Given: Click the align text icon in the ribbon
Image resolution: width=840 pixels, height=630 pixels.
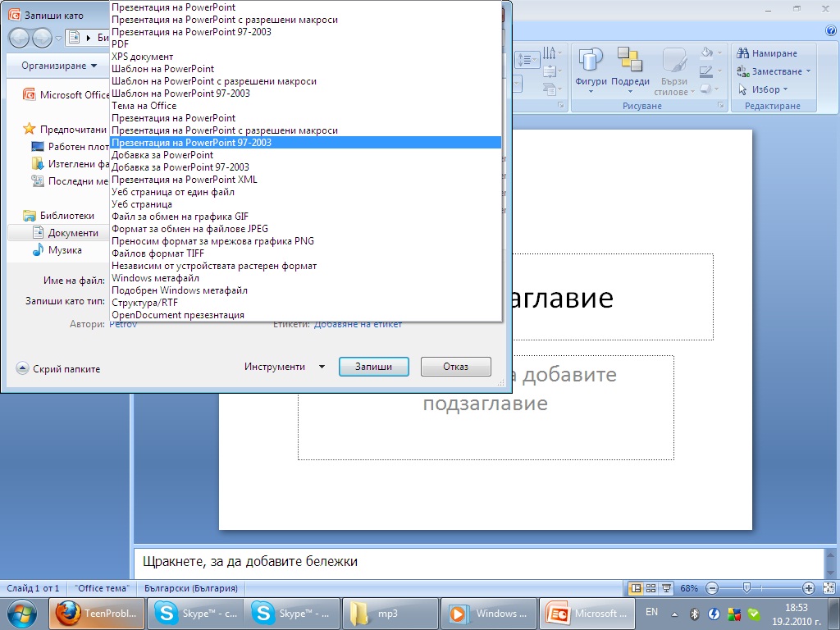Looking at the screenshot, I should (x=549, y=71).
